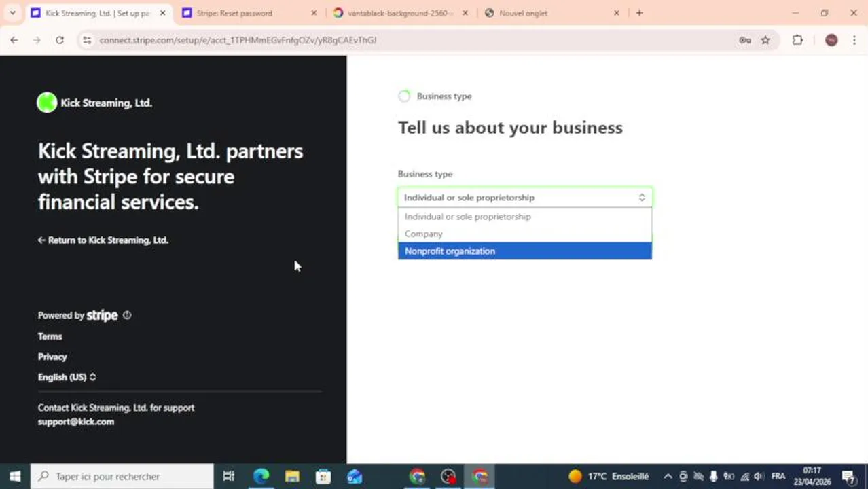Launch Microsoft Edge from the taskbar

(261, 476)
